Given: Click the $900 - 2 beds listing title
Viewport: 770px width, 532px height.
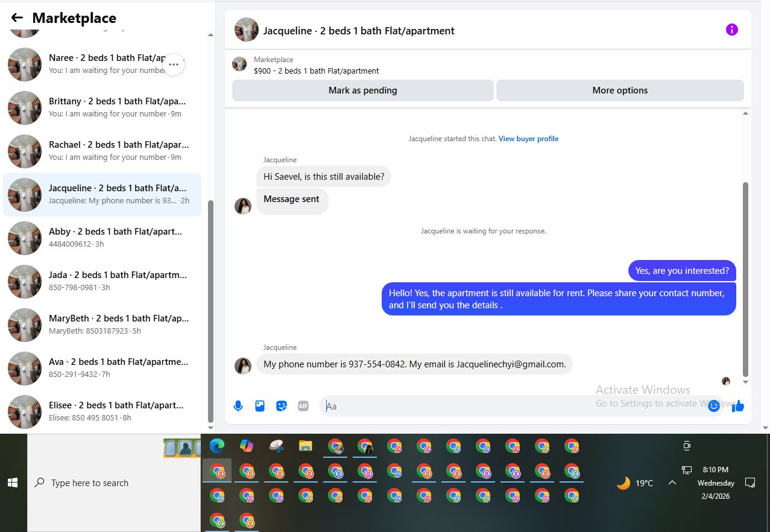Looking at the screenshot, I should [x=317, y=71].
